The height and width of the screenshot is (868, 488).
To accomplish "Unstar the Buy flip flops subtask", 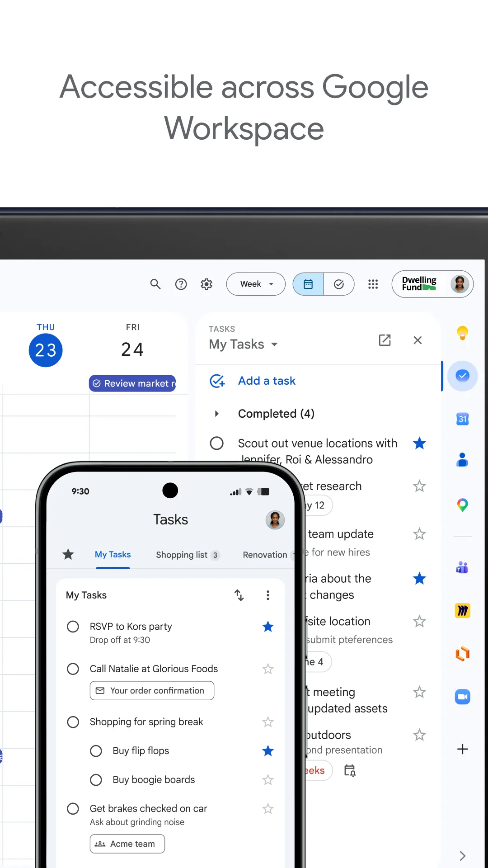I will click(x=268, y=751).
